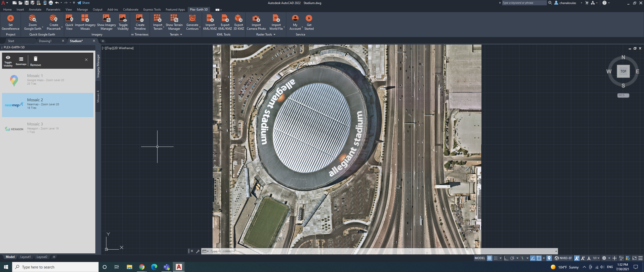Switch to the Express Tools tab
The image size is (644, 272).
click(x=152, y=9)
